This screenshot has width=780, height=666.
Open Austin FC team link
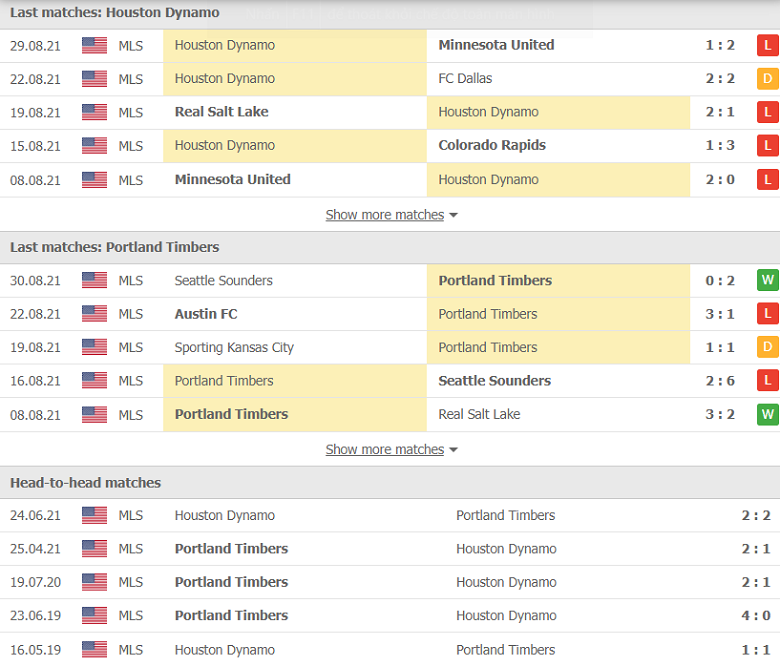[205, 314]
